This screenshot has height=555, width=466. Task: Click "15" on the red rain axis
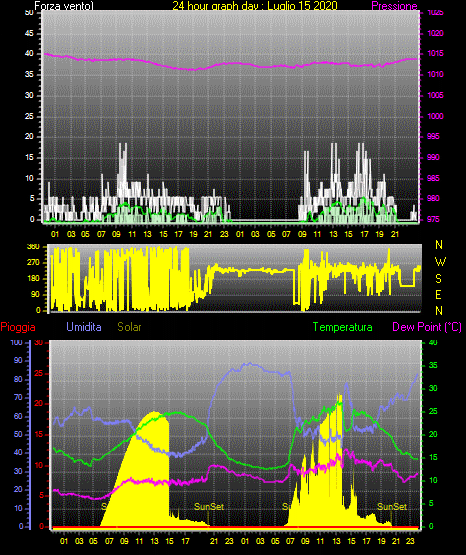(39, 434)
